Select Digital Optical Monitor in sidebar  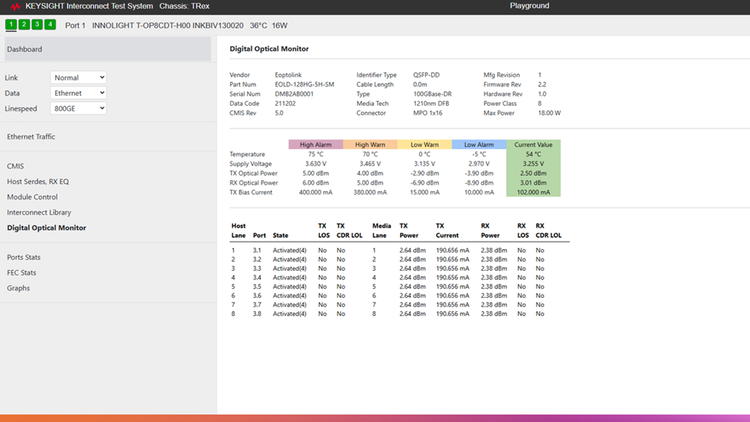(x=46, y=228)
